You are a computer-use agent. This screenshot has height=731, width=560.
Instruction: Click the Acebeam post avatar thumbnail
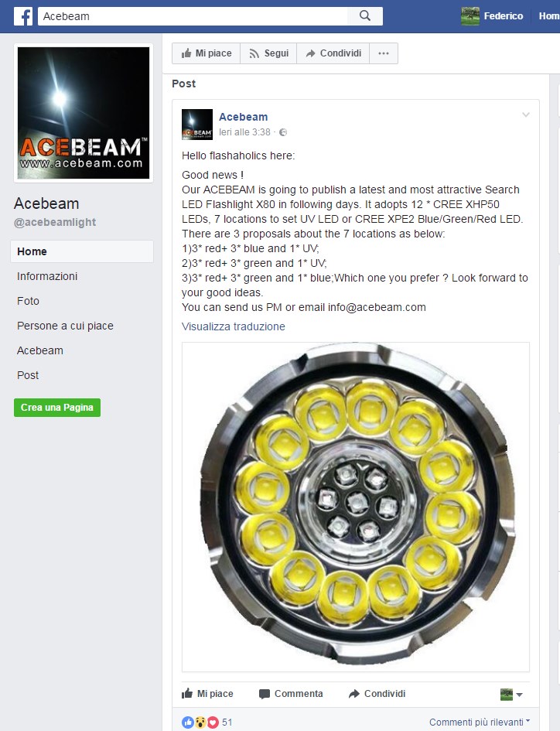pyautogui.click(x=197, y=125)
